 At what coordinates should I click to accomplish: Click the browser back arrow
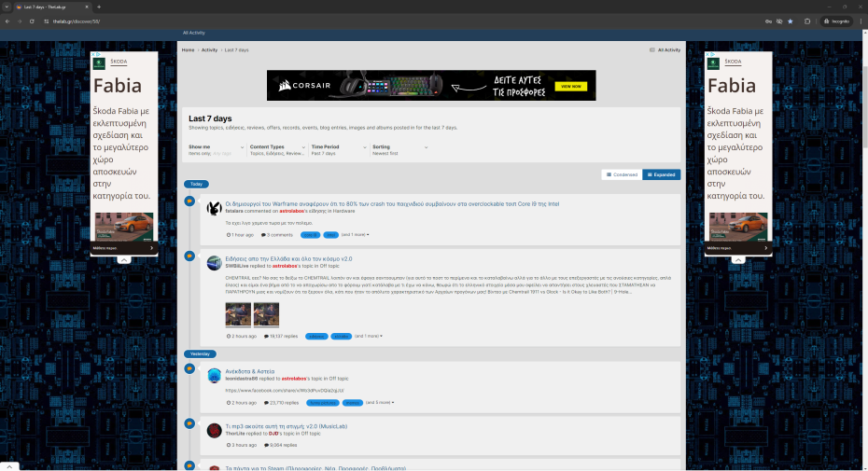coord(7,21)
